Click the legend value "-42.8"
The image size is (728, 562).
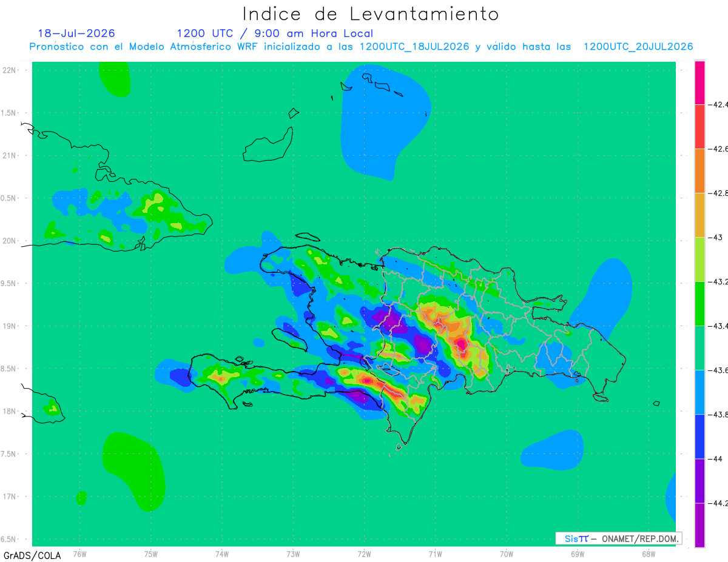point(720,193)
